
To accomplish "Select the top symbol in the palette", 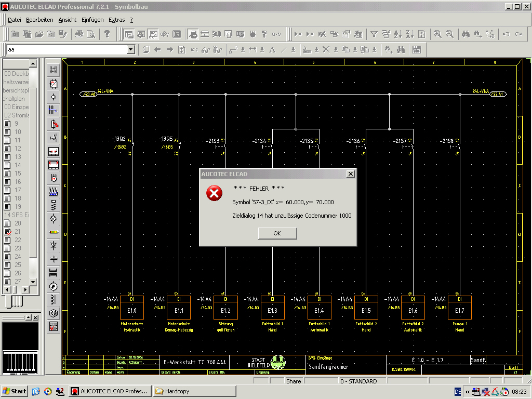I will (54, 70).
